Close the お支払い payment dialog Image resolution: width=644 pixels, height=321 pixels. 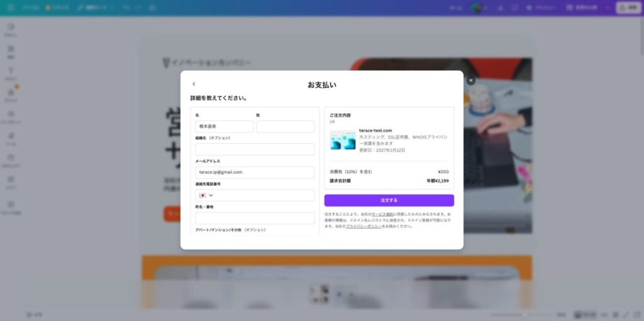pyautogui.click(x=470, y=81)
